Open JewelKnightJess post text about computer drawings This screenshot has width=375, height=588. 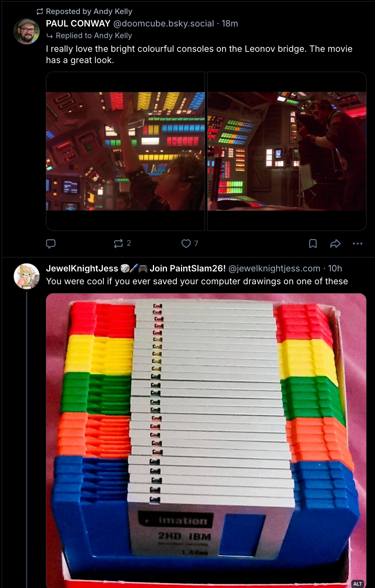(197, 281)
